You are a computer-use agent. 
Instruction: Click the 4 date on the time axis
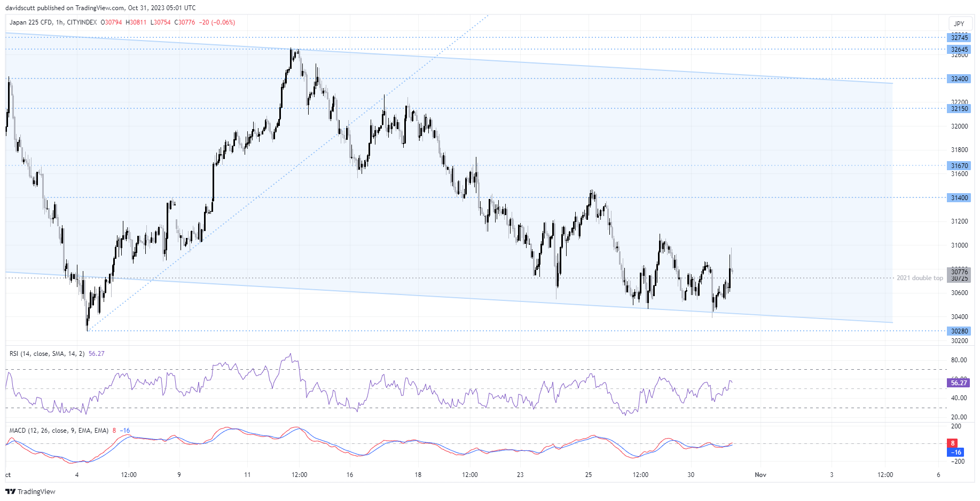click(77, 475)
